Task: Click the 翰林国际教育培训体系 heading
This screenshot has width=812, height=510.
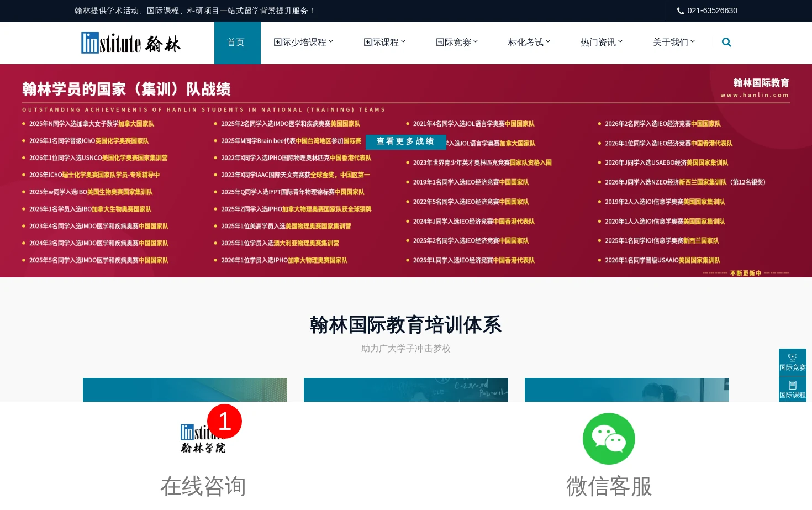Action: tap(406, 325)
